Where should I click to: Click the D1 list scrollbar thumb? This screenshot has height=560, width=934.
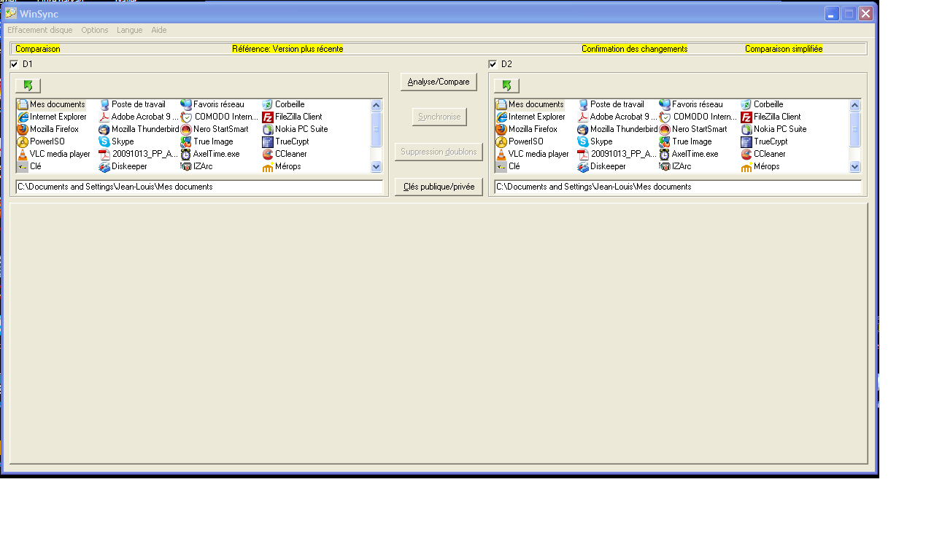pos(377,129)
